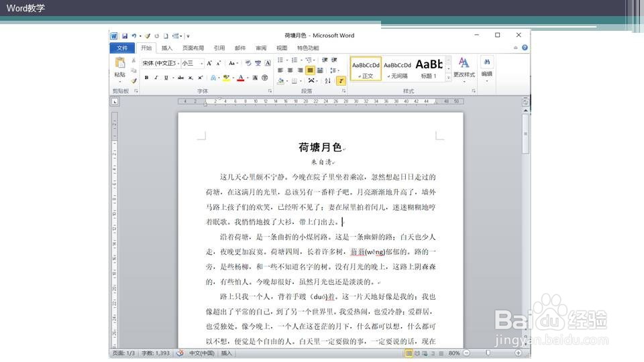Switch to Print Layout view in status bar

[409, 353]
